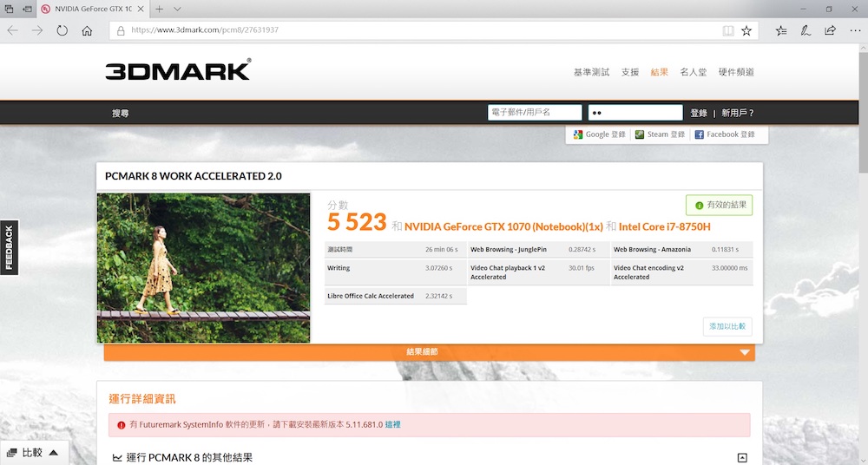The width and height of the screenshot is (868, 465).
Task: Click the chart icon beside 運行 PCMARK 8
Action: click(x=117, y=457)
